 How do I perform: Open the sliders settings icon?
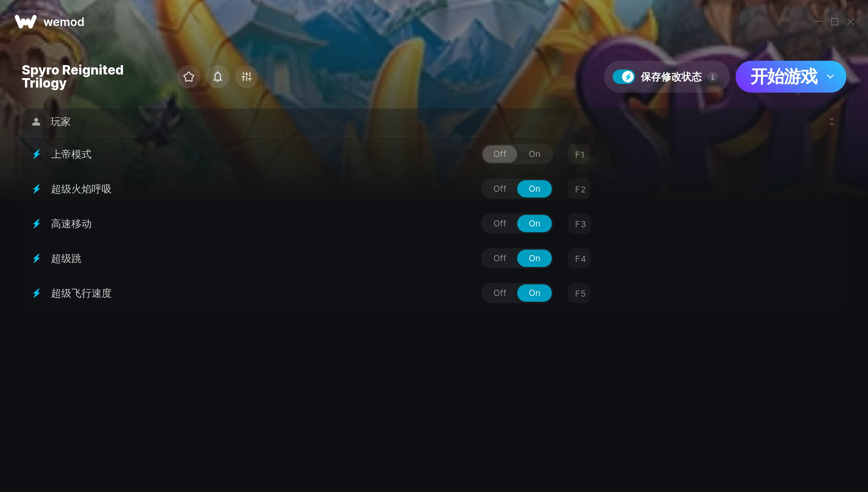point(246,77)
